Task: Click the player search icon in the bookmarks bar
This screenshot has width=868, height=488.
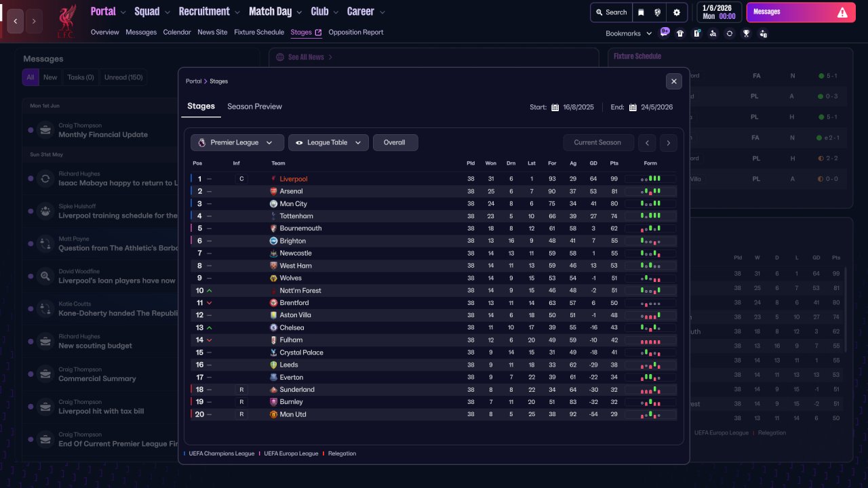Action: [x=713, y=33]
